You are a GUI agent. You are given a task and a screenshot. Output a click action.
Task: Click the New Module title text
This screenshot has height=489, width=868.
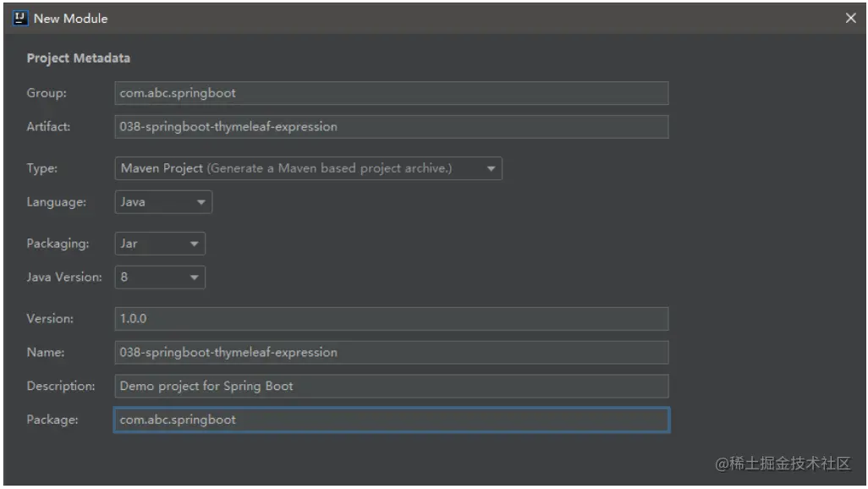pyautogui.click(x=70, y=19)
